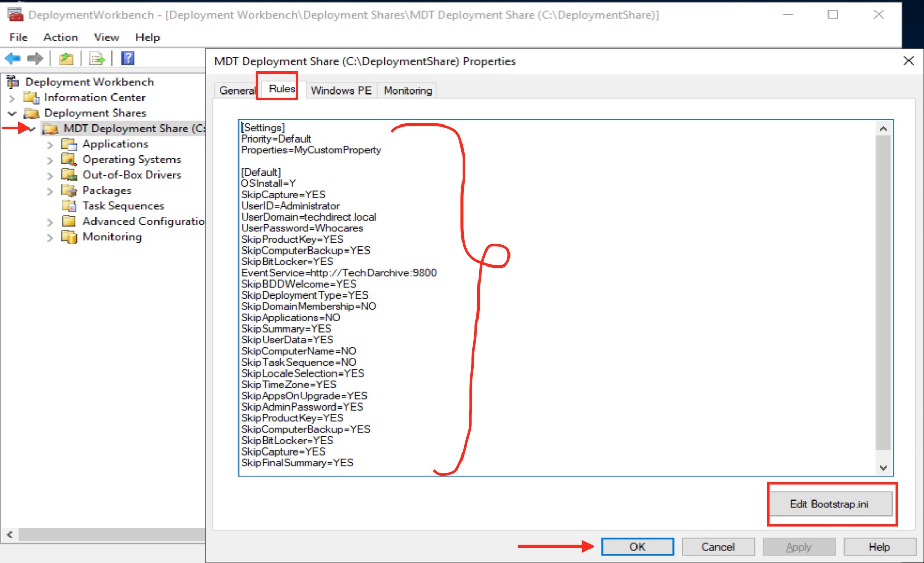
Task: Click the 'SkipFinalSummary=YES' rules line
Action: click(x=297, y=463)
